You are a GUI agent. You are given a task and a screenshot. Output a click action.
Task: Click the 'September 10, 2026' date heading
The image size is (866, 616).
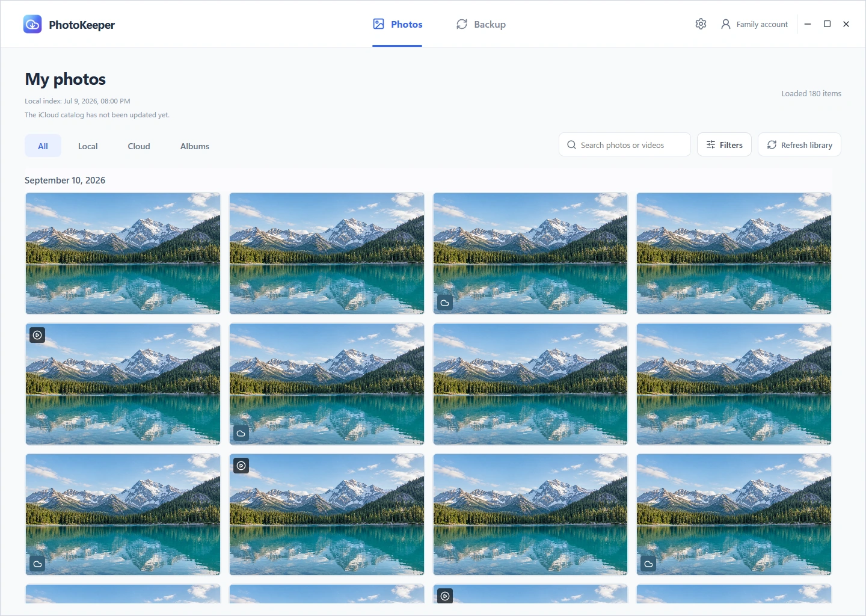[65, 180]
